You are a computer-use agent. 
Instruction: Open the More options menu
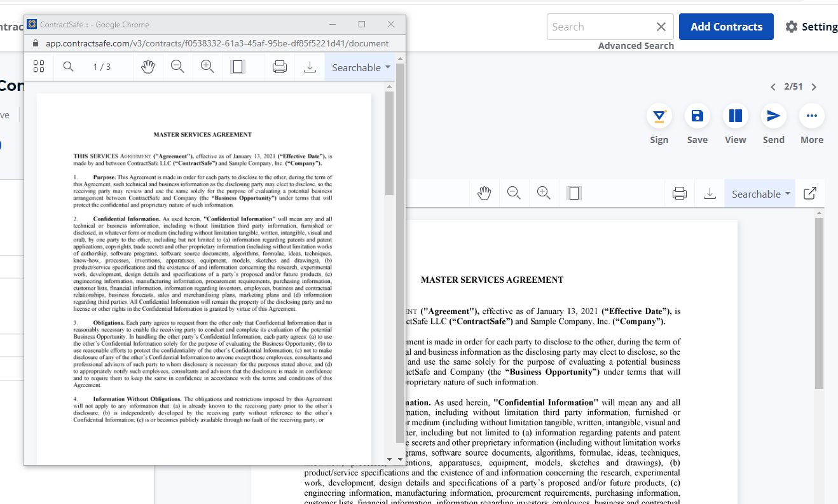812,116
